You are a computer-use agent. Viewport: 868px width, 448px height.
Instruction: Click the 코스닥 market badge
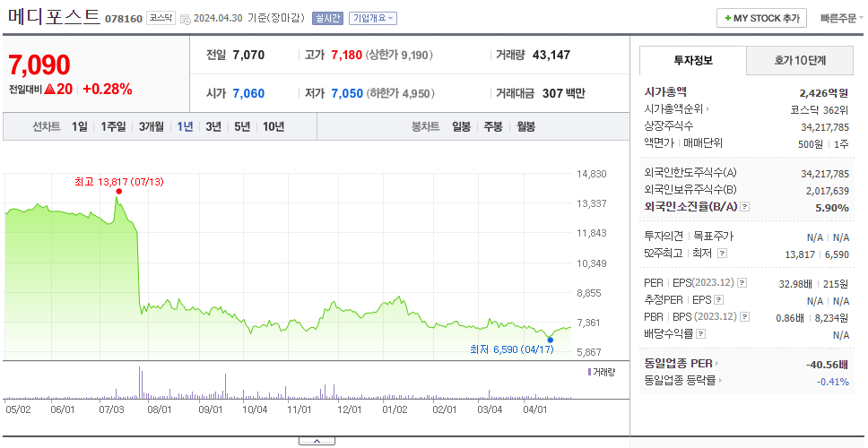161,18
